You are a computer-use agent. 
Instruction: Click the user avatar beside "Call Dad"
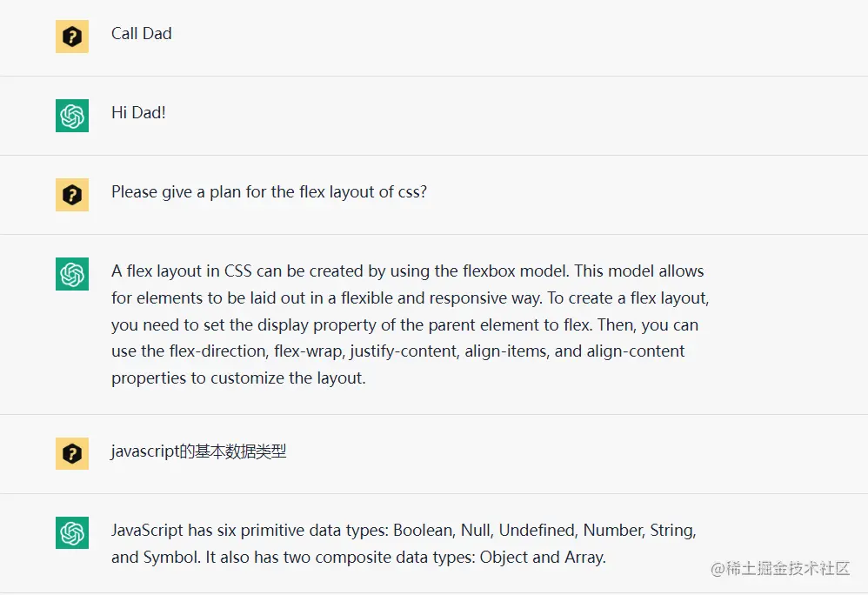[72, 37]
